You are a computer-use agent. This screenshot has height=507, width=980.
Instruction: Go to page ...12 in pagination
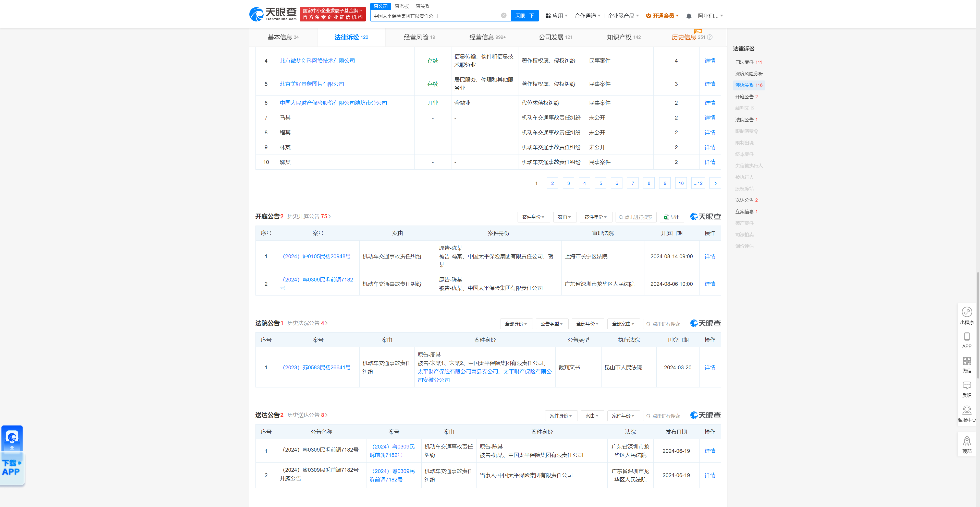point(698,183)
